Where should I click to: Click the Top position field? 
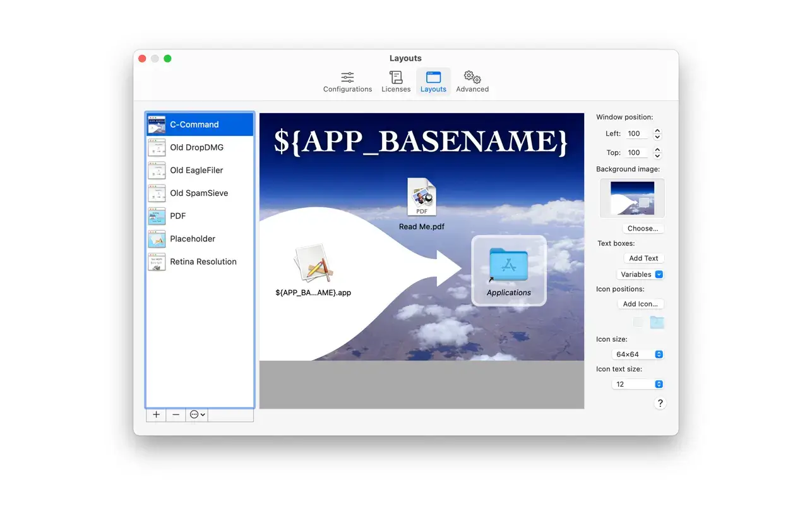click(x=637, y=153)
